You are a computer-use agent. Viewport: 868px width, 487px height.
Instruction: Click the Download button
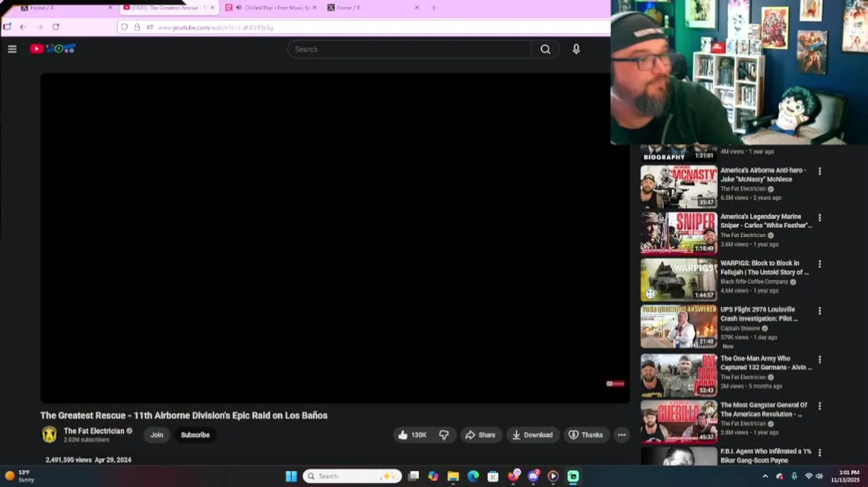(x=532, y=435)
